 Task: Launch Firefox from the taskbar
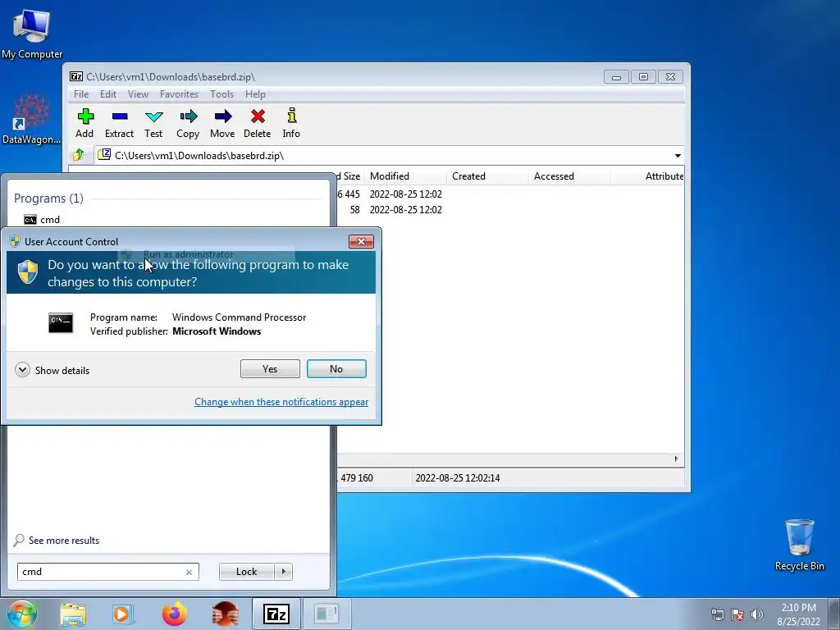[x=175, y=614]
